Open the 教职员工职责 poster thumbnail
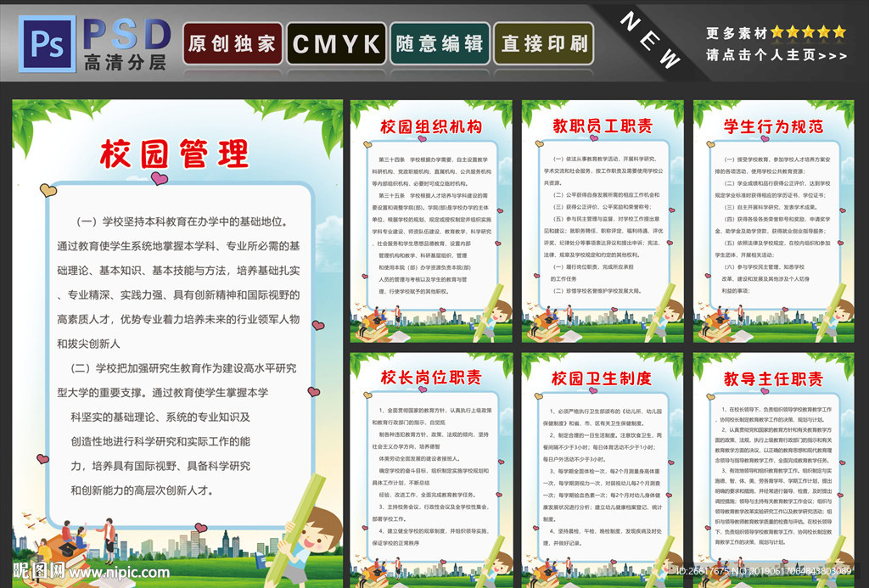The width and height of the screenshot is (869, 588). (x=603, y=221)
